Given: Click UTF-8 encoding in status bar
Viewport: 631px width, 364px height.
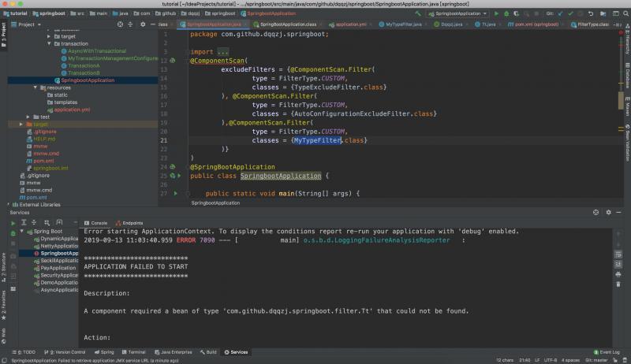Looking at the screenshot, I should pos(551,360).
